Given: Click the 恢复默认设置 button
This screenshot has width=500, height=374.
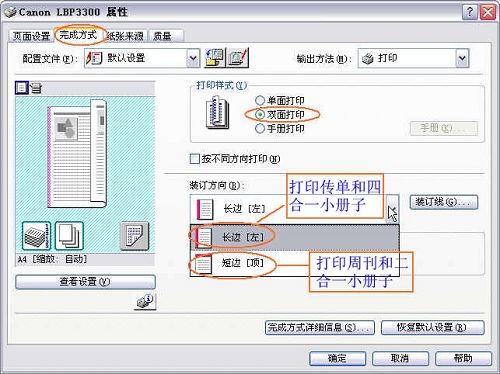Looking at the screenshot, I should pos(433,327).
